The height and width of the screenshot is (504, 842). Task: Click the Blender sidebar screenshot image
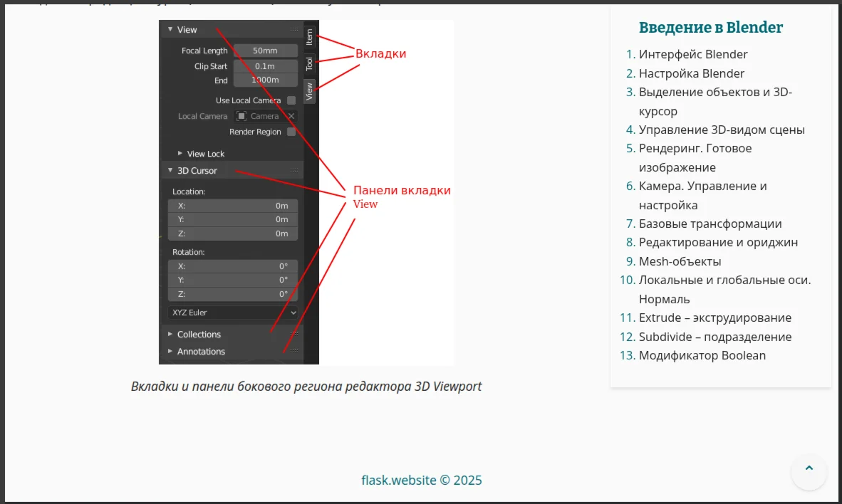[x=306, y=193]
